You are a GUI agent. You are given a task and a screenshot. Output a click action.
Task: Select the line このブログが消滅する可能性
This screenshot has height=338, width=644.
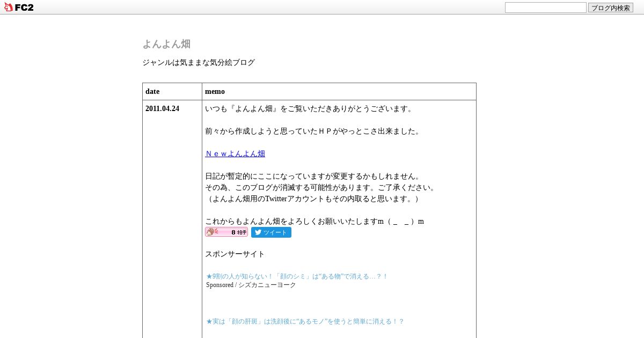click(x=321, y=187)
